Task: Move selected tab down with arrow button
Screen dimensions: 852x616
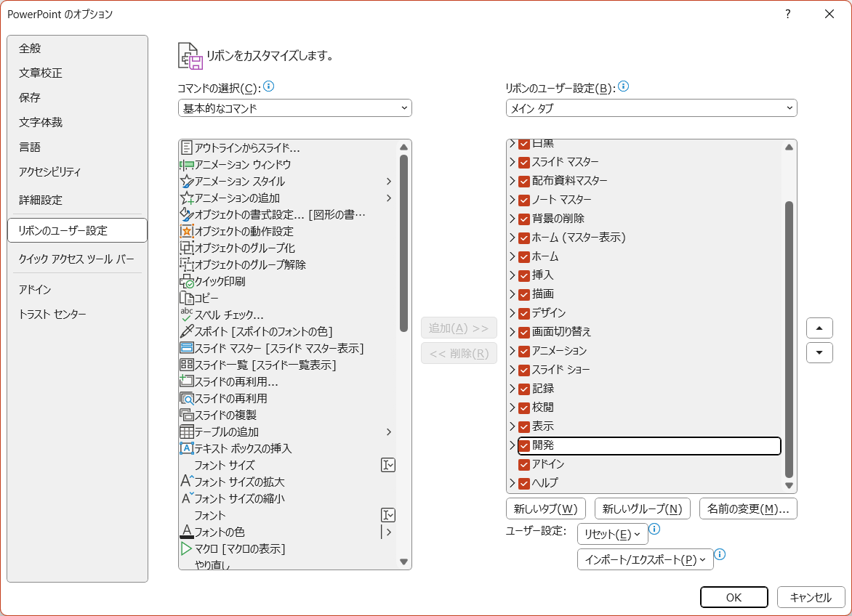Action: (x=819, y=353)
